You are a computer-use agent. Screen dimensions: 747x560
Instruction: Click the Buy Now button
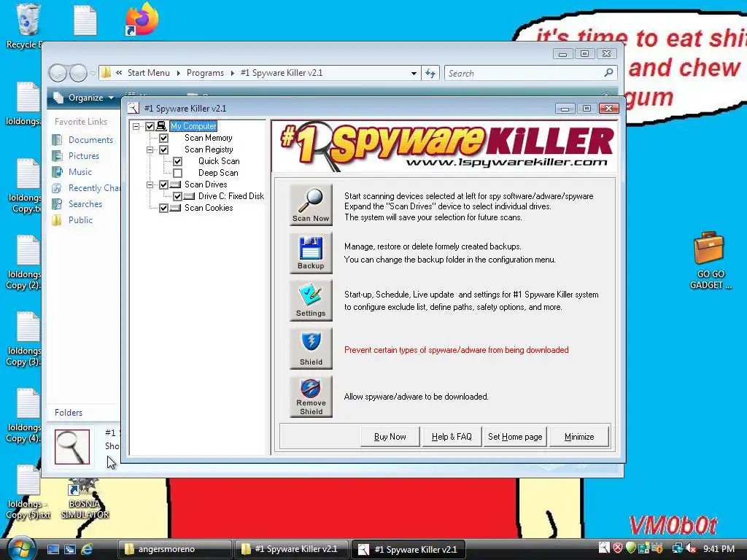pos(390,437)
